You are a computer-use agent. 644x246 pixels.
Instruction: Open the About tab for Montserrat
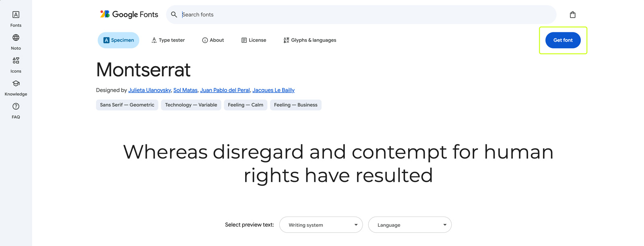click(213, 40)
